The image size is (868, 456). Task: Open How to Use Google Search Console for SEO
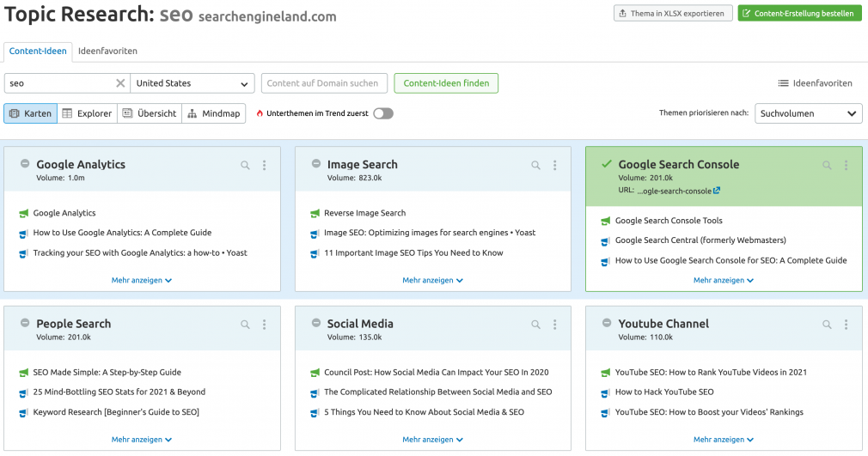pos(730,261)
